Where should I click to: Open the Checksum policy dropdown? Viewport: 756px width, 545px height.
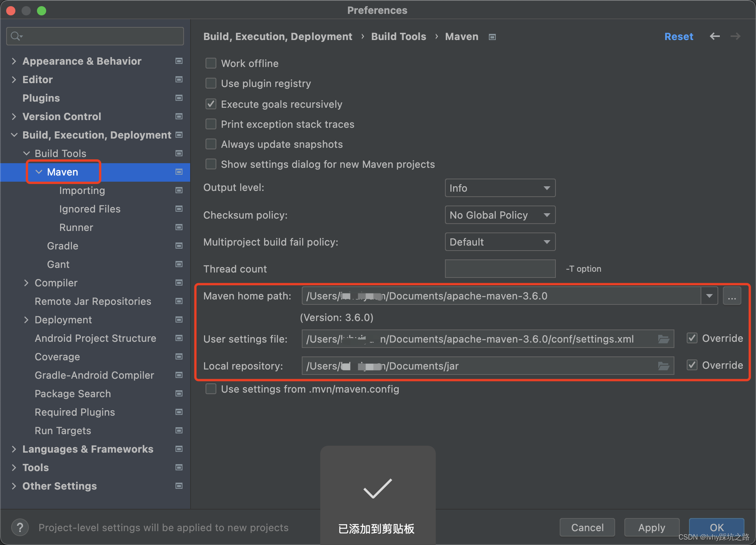pyautogui.click(x=500, y=215)
